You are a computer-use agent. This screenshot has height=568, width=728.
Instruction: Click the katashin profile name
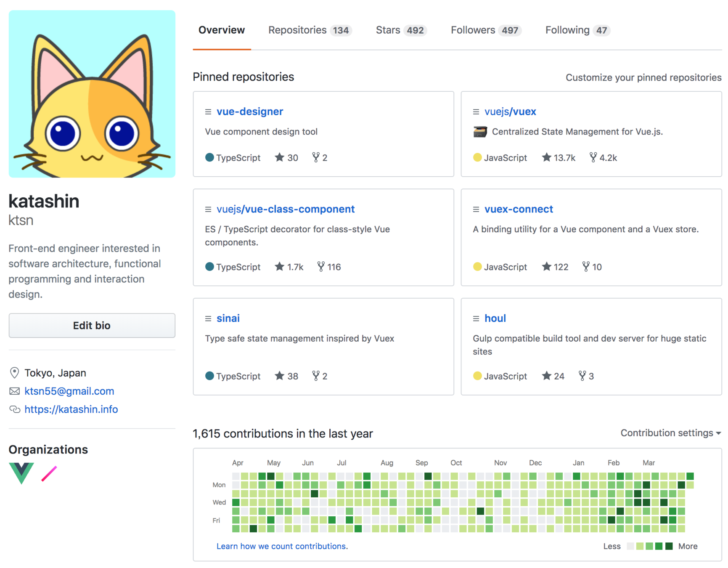pos(44,202)
